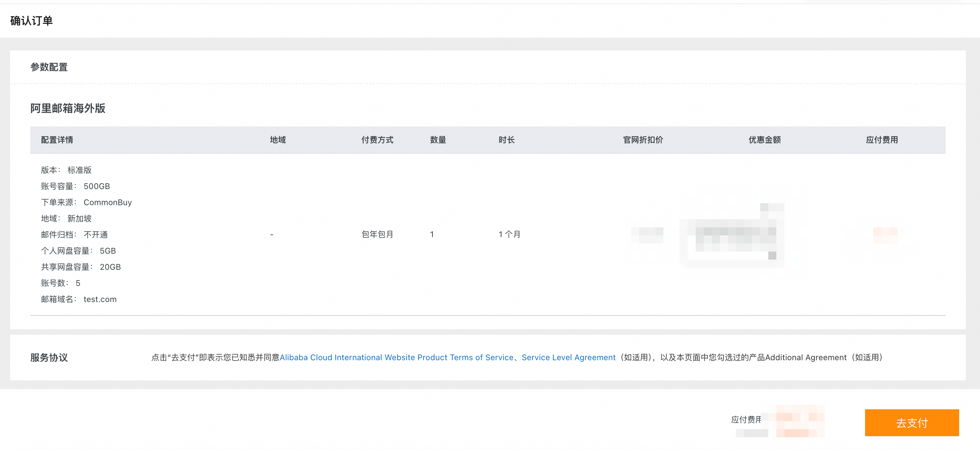Click the 1 个月 duration cell
Viewport: 980px width, 450px height.
[x=509, y=234]
